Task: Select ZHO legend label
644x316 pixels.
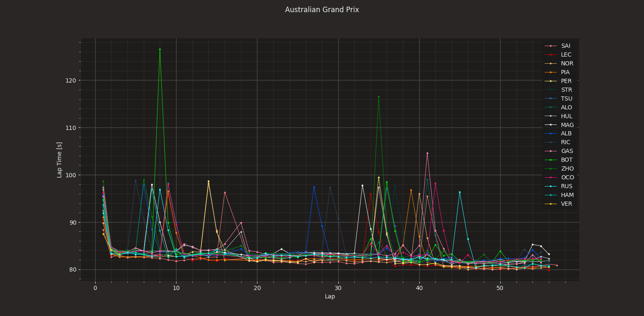Action: (x=567, y=169)
